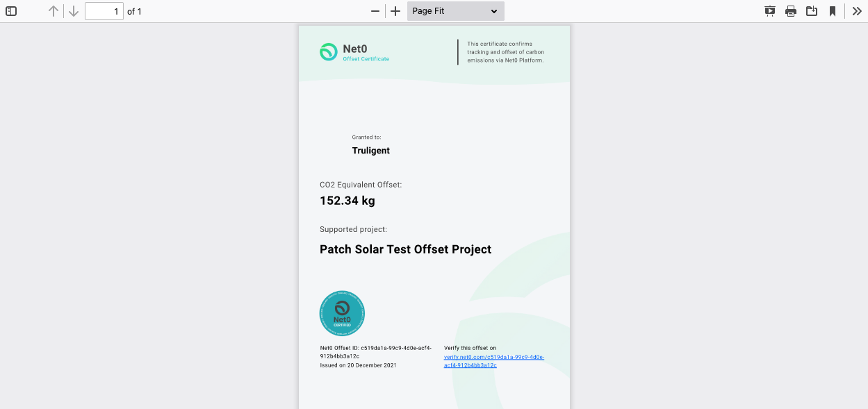868x409 pixels.
Task: Select the 'of 1' page count
Action: pos(134,11)
